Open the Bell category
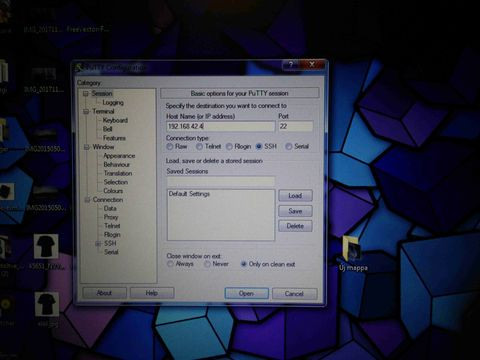The width and height of the screenshot is (480, 360). click(108, 129)
